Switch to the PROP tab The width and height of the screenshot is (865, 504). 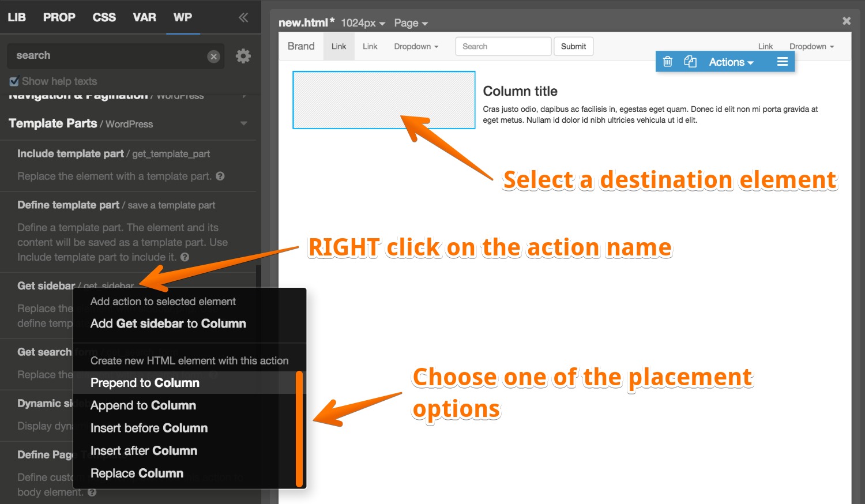pyautogui.click(x=59, y=17)
